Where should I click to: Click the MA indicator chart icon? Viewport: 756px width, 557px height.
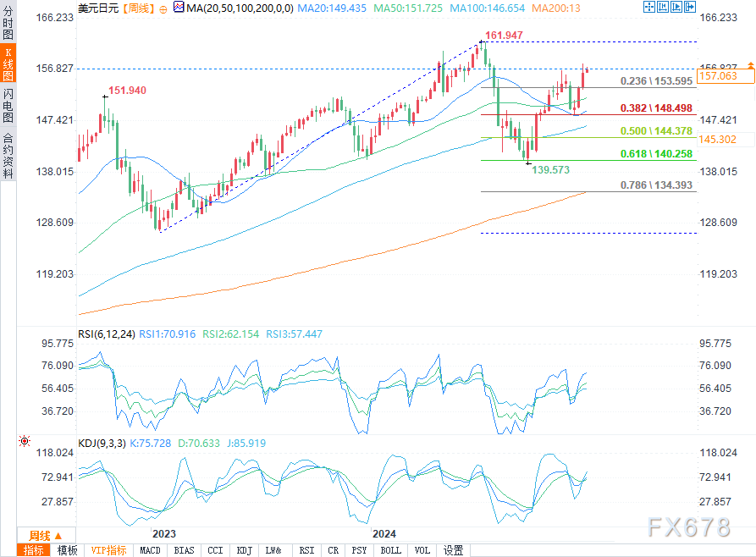coord(179,8)
